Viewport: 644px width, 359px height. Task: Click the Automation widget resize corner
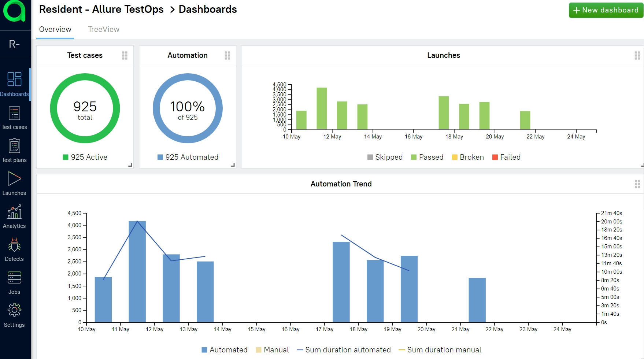[233, 165]
